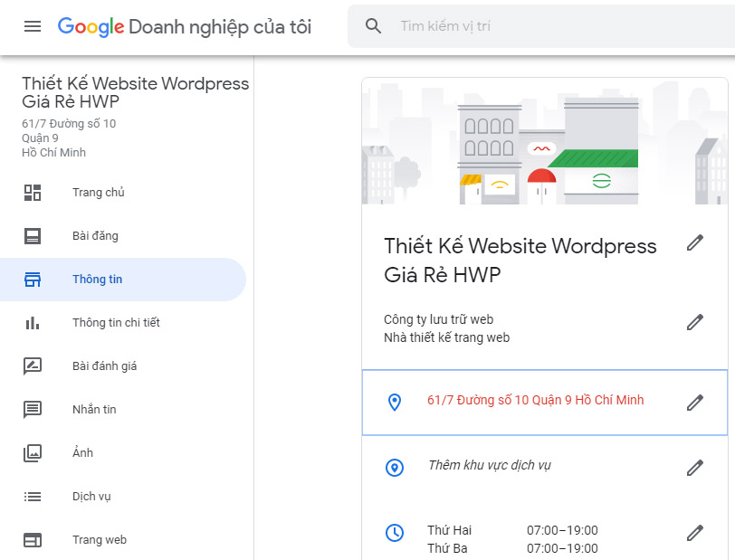Click the 'Thứ Ba' hours row
This screenshot has width=735, height=560.
[x=512, y=549]
